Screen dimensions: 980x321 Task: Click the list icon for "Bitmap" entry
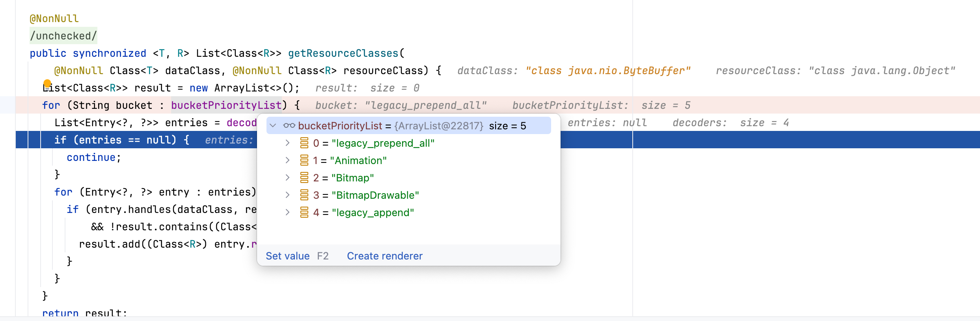(304, 177)
